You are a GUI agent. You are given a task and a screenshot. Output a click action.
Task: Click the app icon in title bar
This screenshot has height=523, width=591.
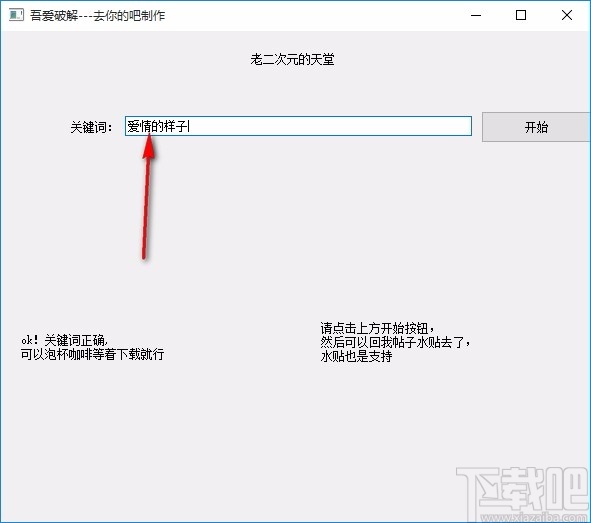tap(16, 15)
